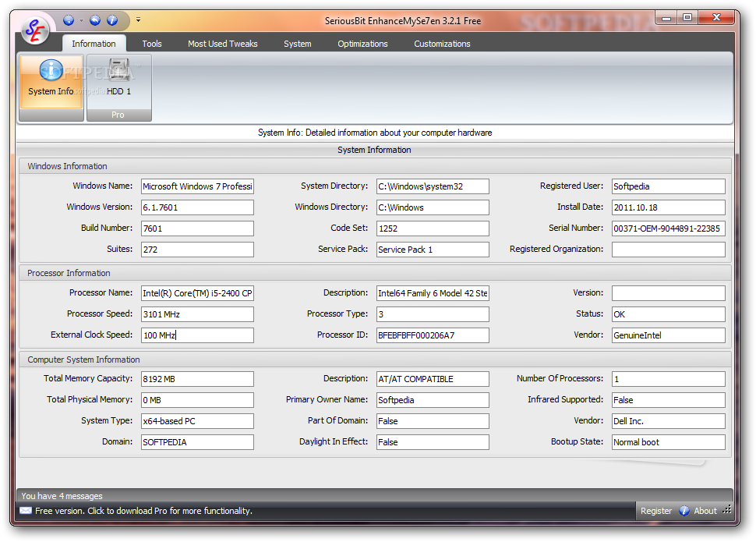Click the Register button in status bar
The width and height of the screenshot is (756, 542).
coord(655,511)
